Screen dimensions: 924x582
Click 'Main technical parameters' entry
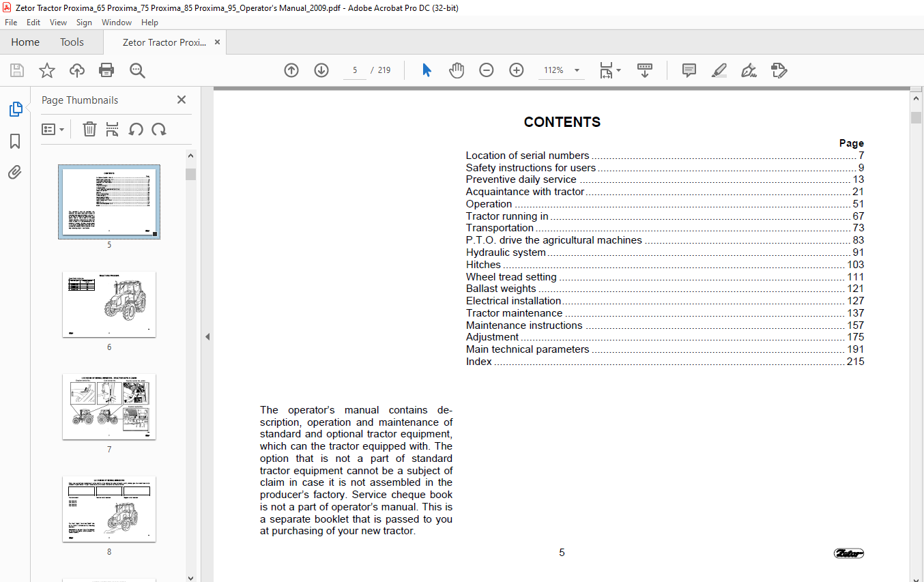(x=528, y=349)
